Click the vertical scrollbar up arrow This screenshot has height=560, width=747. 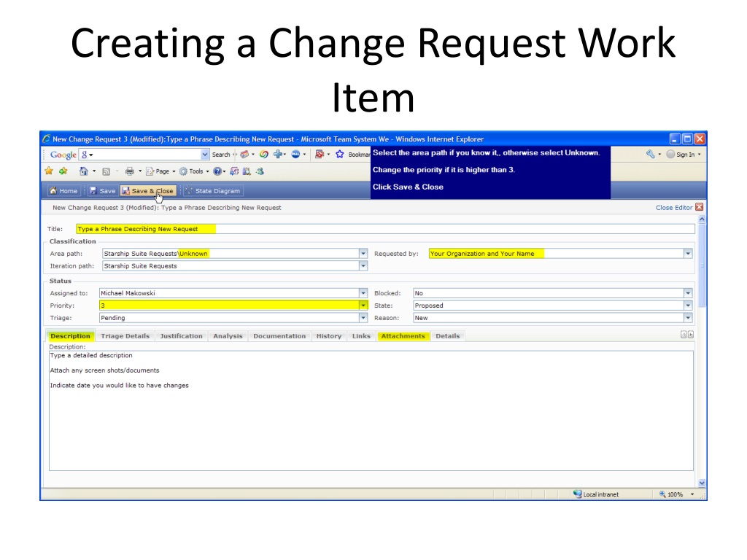coord(702,219)
